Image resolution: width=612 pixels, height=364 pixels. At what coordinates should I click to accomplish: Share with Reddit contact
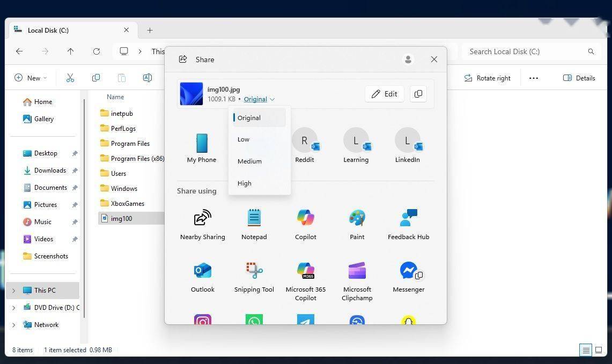click(305, 145)
